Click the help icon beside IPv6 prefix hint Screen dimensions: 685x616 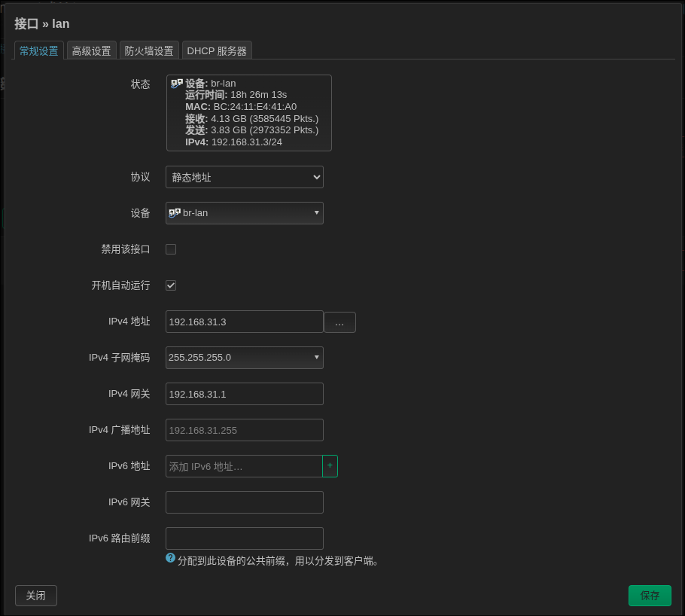[x=171, y=558]
